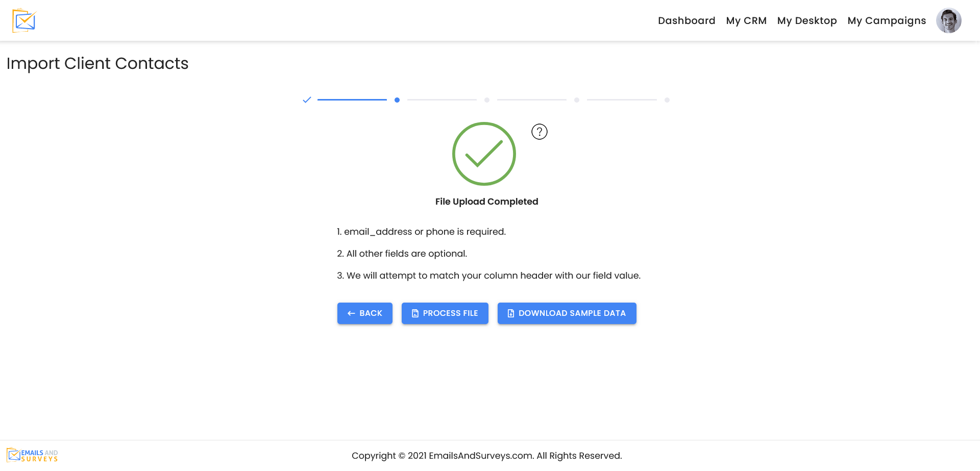Click the footer Emails and Surveys logo

(x=32, y=454)
